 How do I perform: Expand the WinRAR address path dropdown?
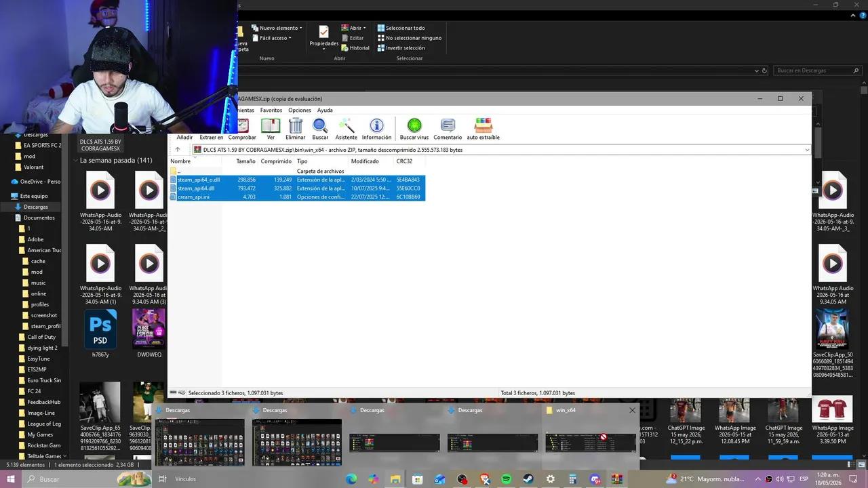[x=807, y=150]
